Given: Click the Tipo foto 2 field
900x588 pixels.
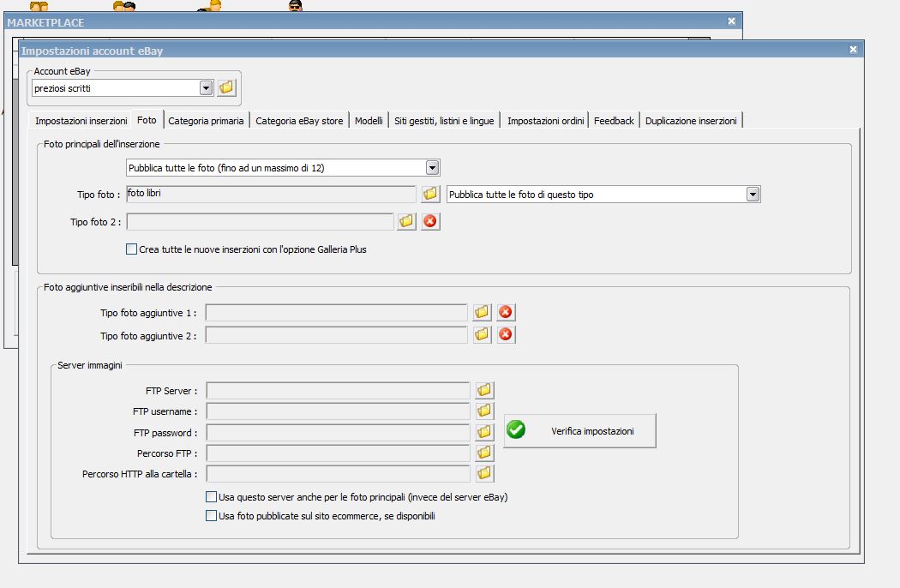Looking at the screenshot, I should point(260,221).
